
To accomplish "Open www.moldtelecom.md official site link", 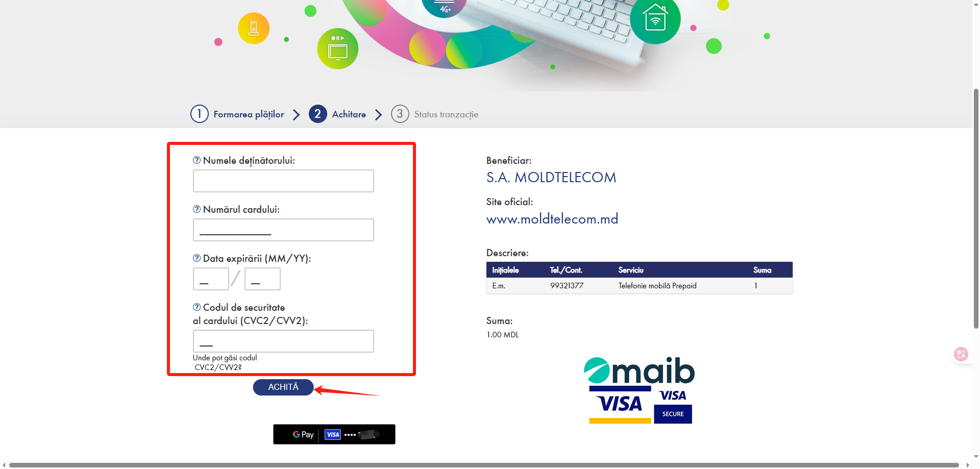I will coord(552,219).
